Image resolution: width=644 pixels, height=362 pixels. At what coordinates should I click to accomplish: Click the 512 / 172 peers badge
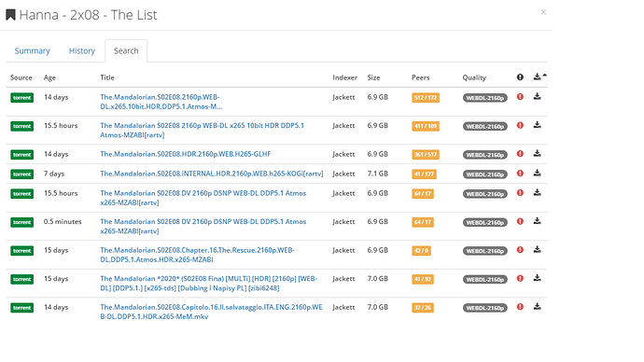426,98
